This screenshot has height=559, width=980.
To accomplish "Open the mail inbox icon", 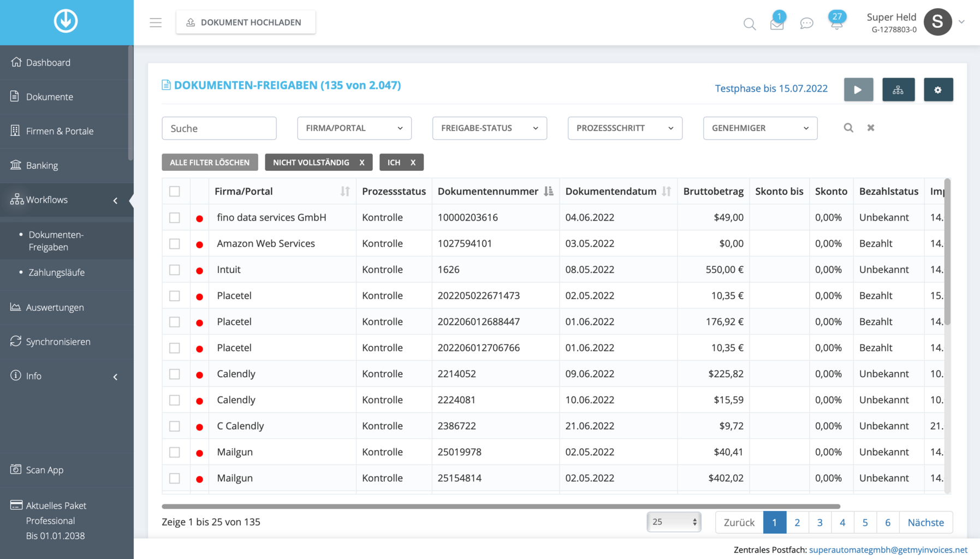I will (777, 24).
